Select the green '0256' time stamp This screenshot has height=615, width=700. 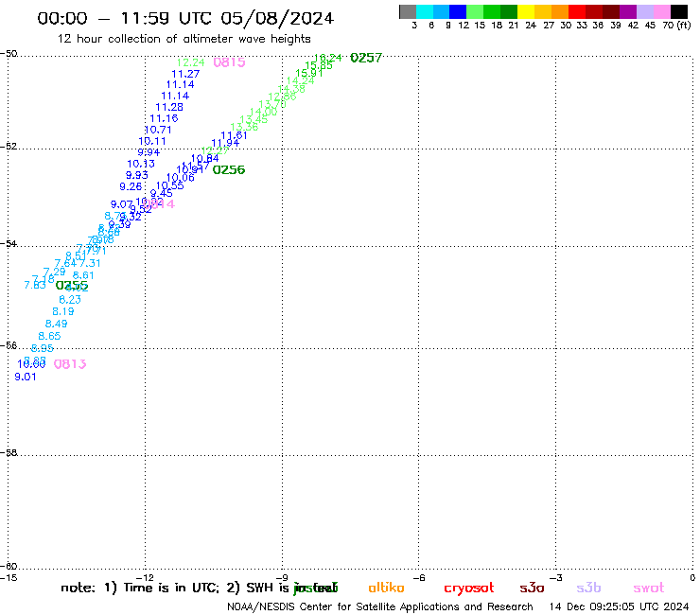tap(229, 170)
